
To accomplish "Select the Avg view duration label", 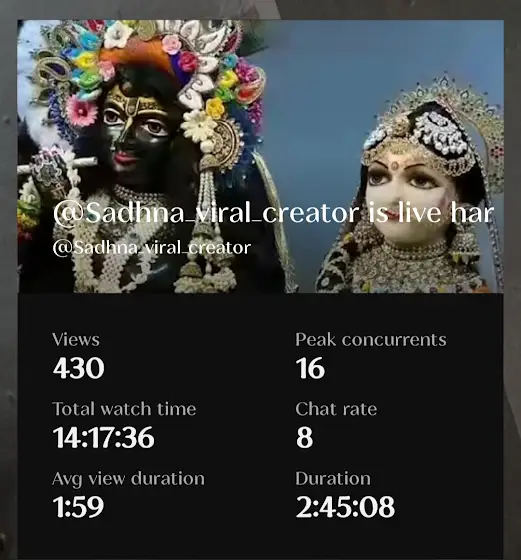I will pyautogui.click(x=129, y=479).
